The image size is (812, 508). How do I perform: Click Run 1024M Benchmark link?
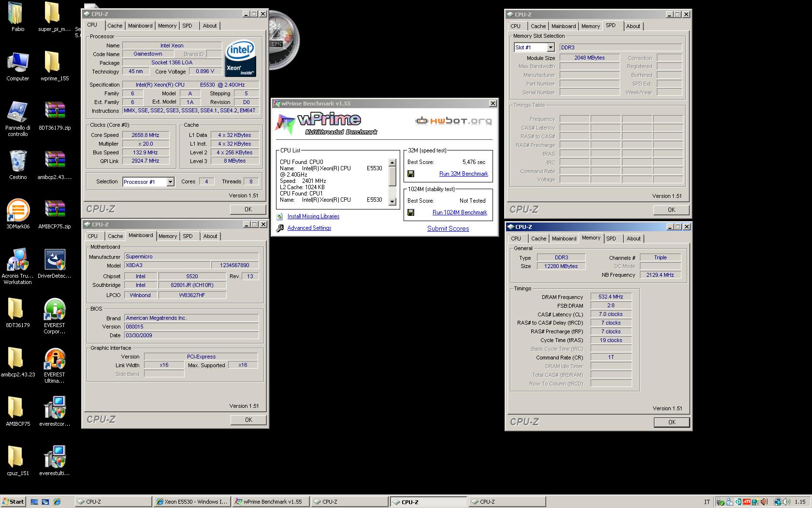pyautogui.click(x=460, y=212)
